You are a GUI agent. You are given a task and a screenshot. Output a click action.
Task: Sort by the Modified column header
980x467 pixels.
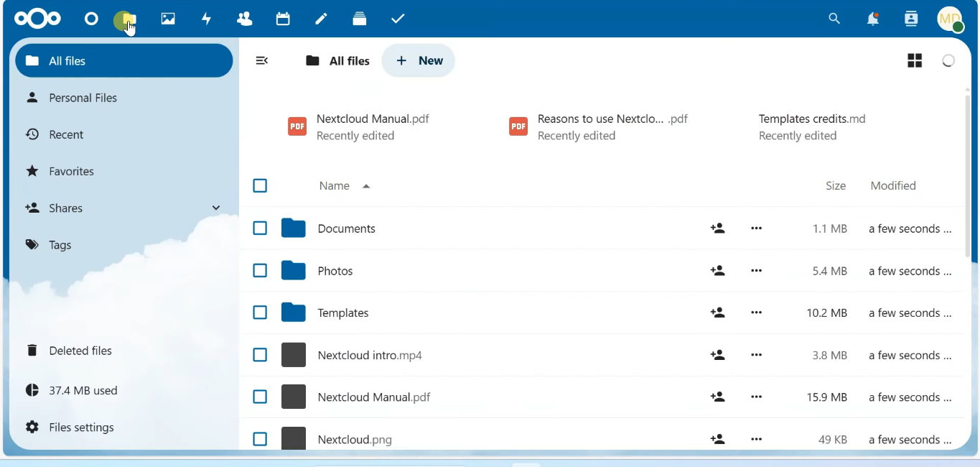[x=893, y=187]
